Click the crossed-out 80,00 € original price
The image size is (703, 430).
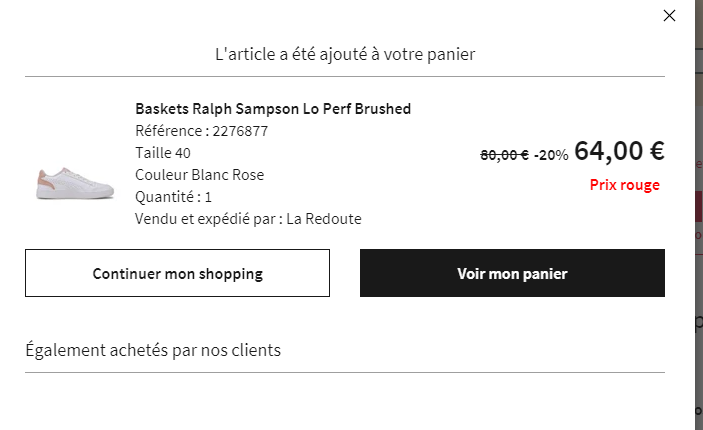[504, 154]
